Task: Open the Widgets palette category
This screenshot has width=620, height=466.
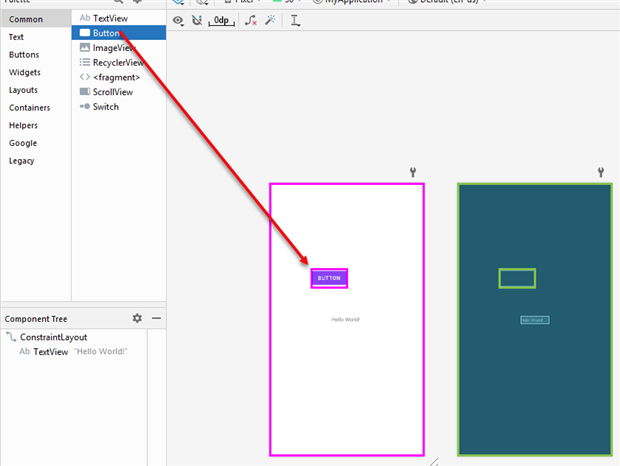Action: [25, 72]
